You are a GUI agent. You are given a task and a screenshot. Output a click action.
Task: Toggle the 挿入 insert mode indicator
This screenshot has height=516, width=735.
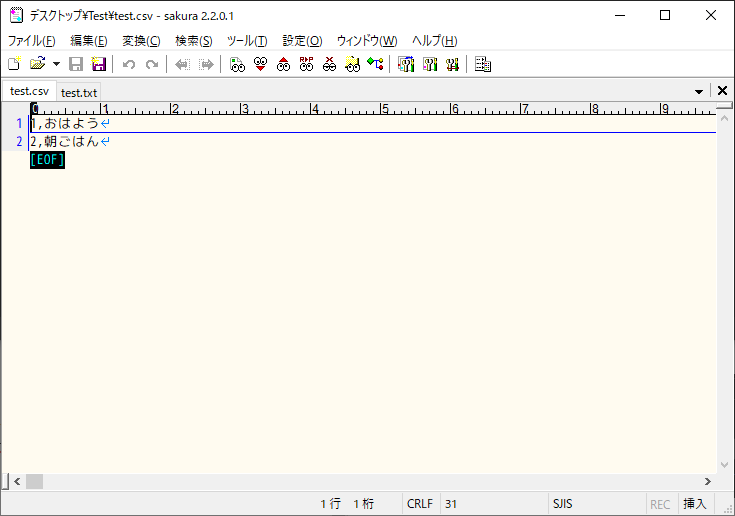[x=695, y=504]
